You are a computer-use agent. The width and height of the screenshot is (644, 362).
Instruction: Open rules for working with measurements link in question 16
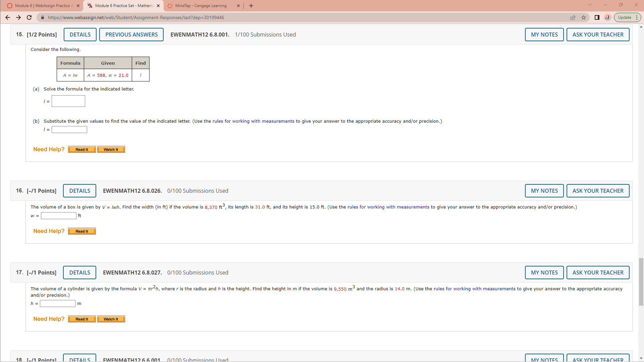388,207
